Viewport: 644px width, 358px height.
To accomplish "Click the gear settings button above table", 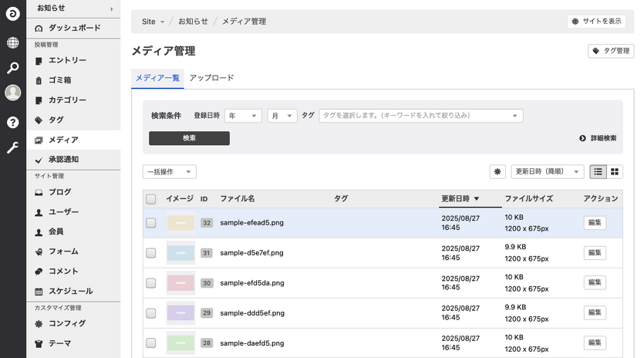I will click(x=497, y=172).
